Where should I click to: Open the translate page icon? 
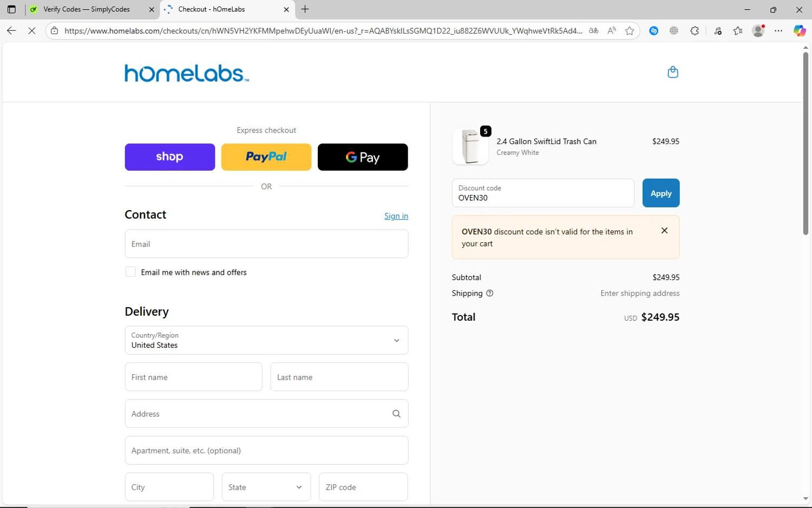point(594,31)
